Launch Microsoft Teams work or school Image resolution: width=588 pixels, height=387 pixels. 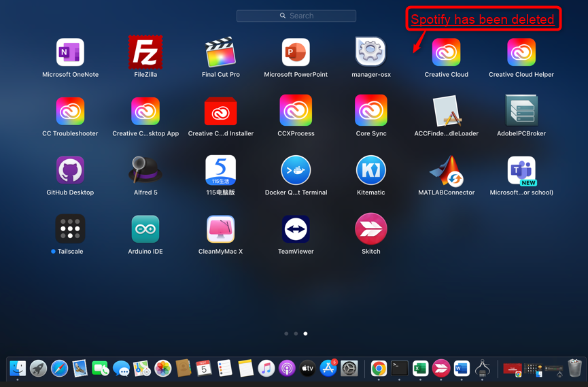pos(521,171)
